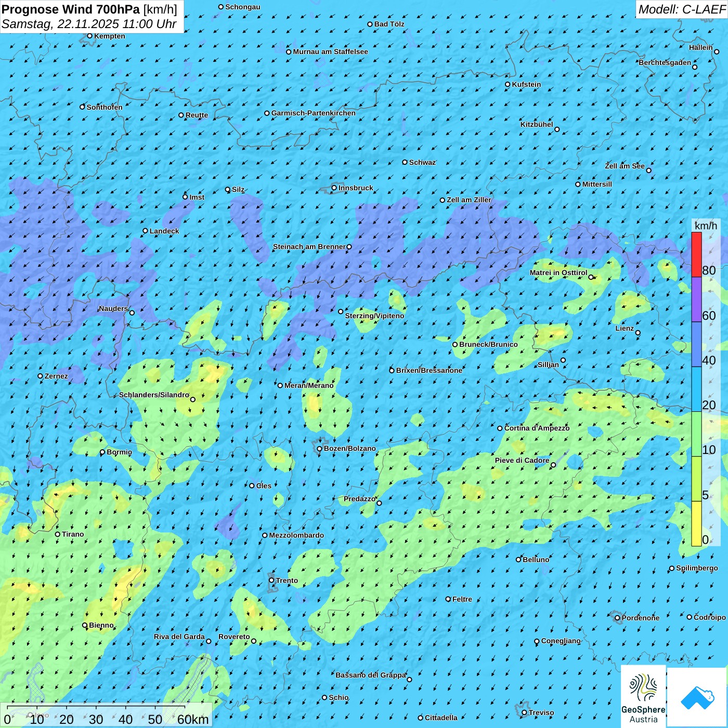Click the 'Berchtesgaden' label
Image resolution: width=728 pixels, height=728 pixels.
coord(665,63)
